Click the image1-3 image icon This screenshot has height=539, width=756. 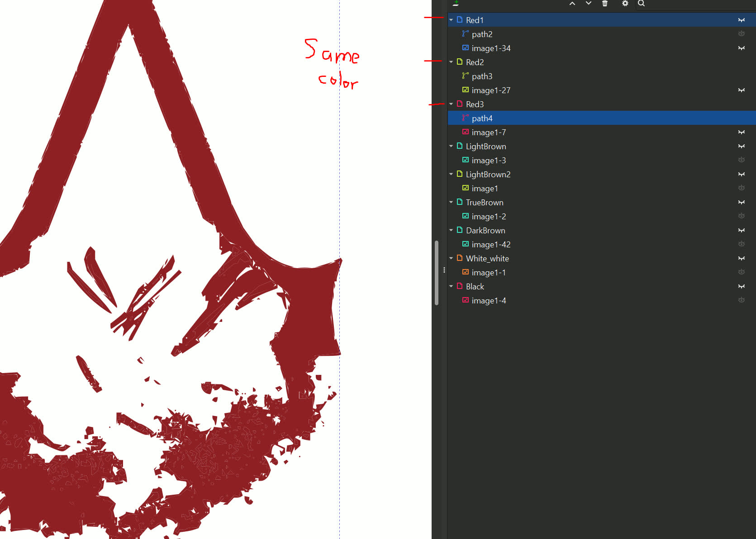coord(465,160)
